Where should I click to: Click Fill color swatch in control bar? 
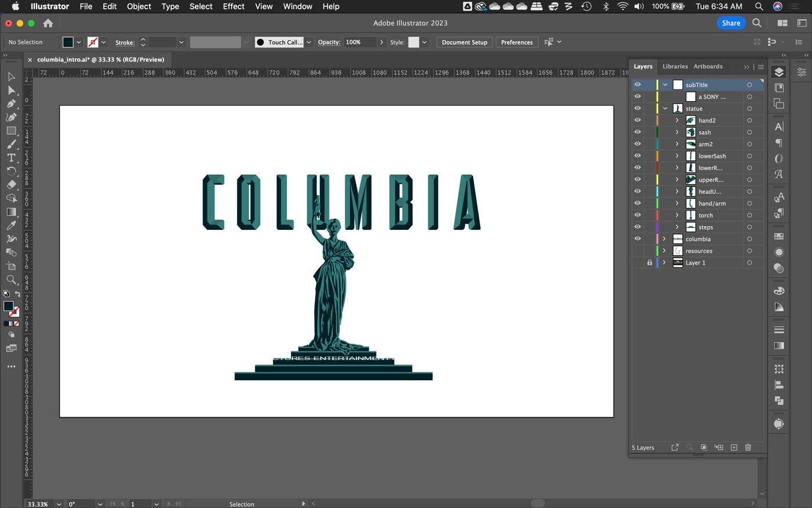(68, 42)
